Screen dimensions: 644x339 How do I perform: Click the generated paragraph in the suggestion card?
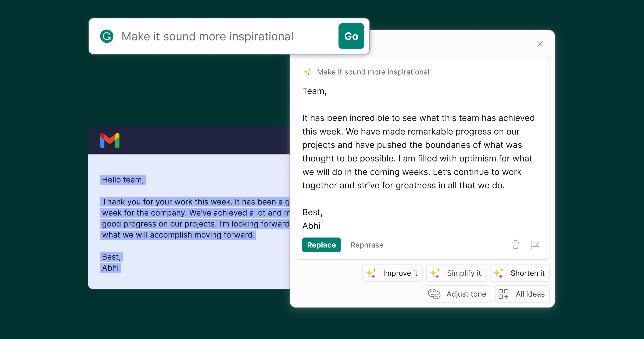pos(418,151)
